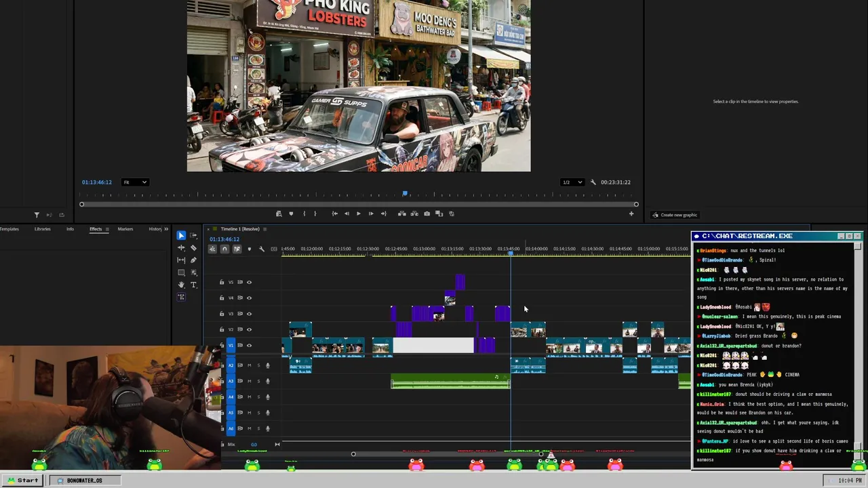The image size is (868, 488).
Task: Select the Type tool
Action: click(x=193, y=285)
